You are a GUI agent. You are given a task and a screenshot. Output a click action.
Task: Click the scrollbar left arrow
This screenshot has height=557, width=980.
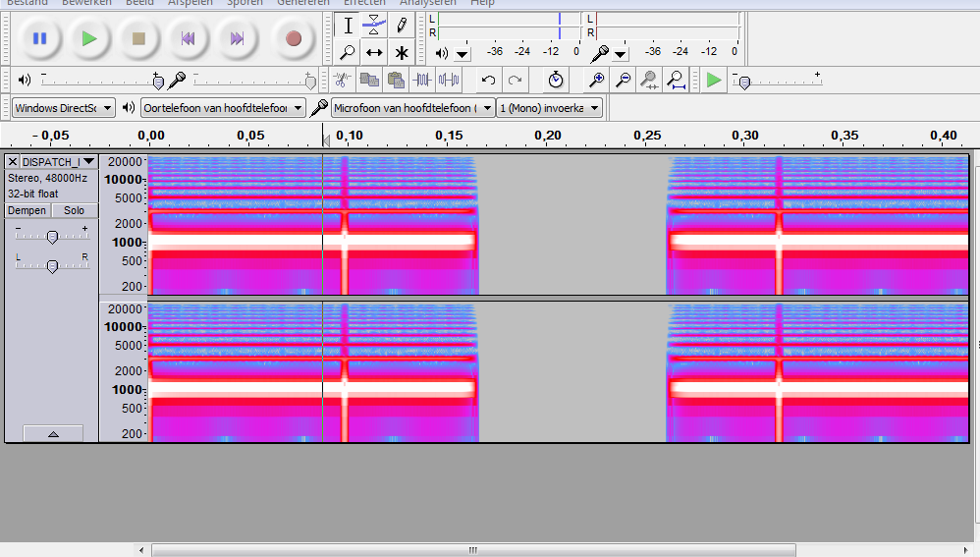tap(141, 550)
